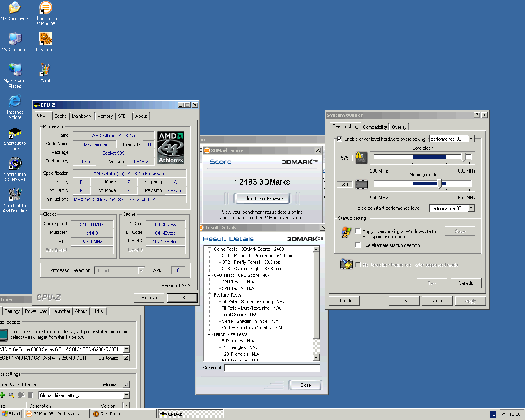Open the RivaTuner desktop shortcut
The height and width of the screenshot is (420, 525).
pyautogui.click(x=46, y=39)
